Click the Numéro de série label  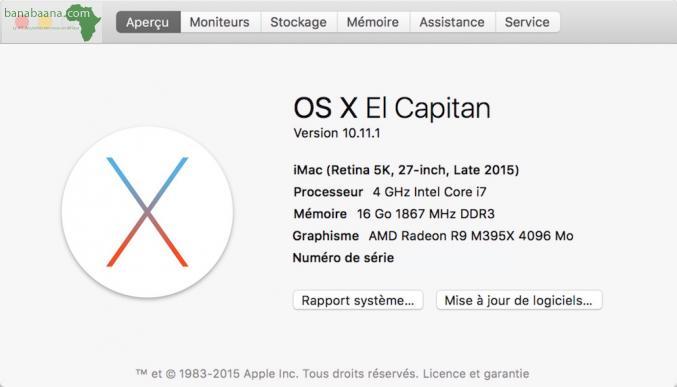343,258
